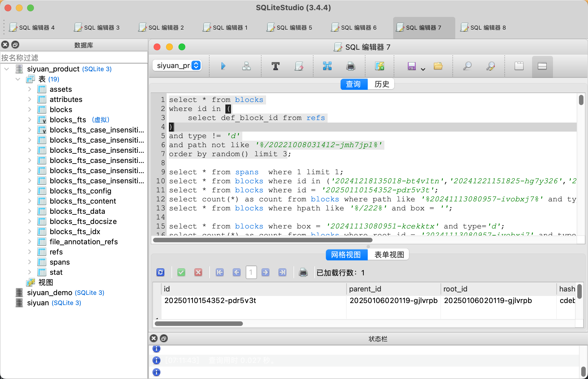Viewport: 588px width, 379px height.
Task: Expand the attributes table node
Action: coord(30,99)
